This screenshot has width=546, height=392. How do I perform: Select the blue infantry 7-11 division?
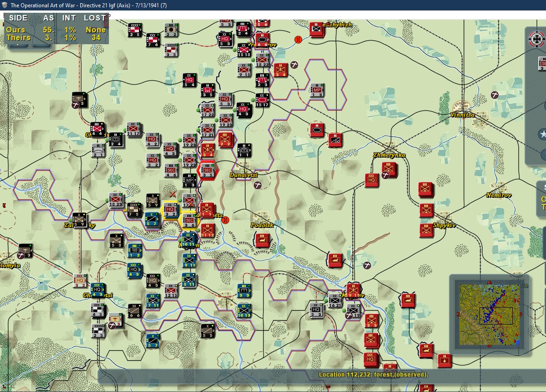(153, 301)
